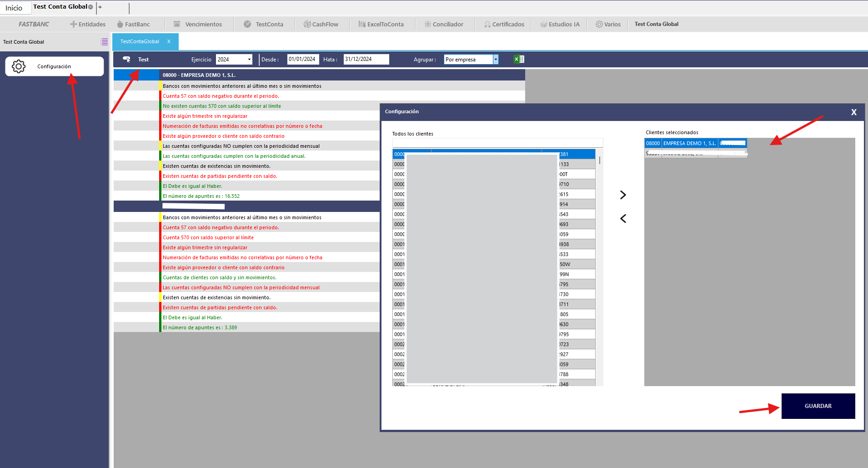Screen dimensions: 868x468
Task: Click 'No existen cuentas 570 con saldo superior al límite'
Action: coord(222,106)
